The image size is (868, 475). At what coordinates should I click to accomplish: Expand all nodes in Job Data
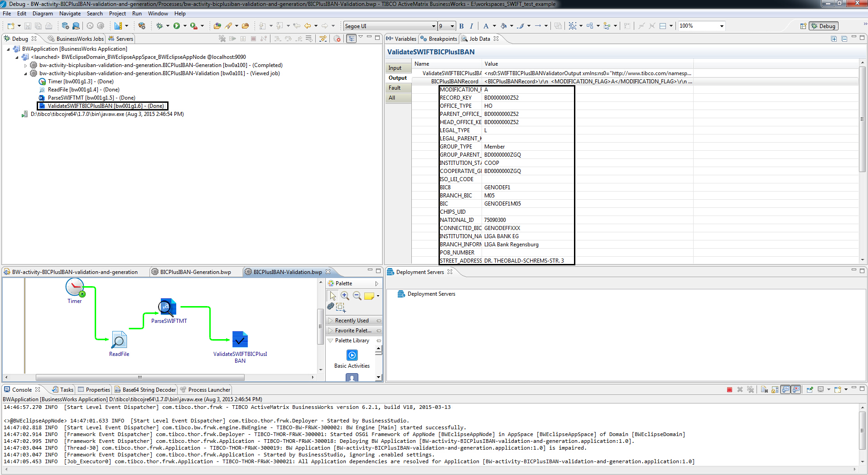coord(834,38)
